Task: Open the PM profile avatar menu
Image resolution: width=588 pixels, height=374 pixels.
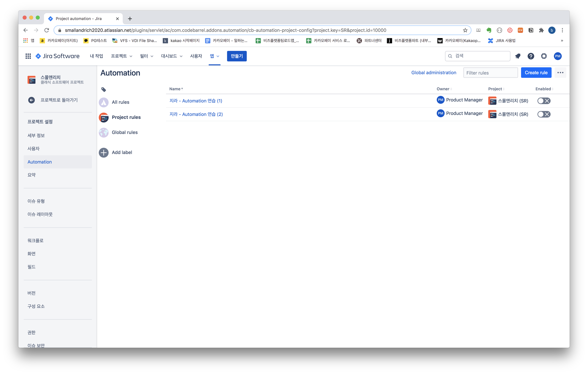Action: click(558, 56)
